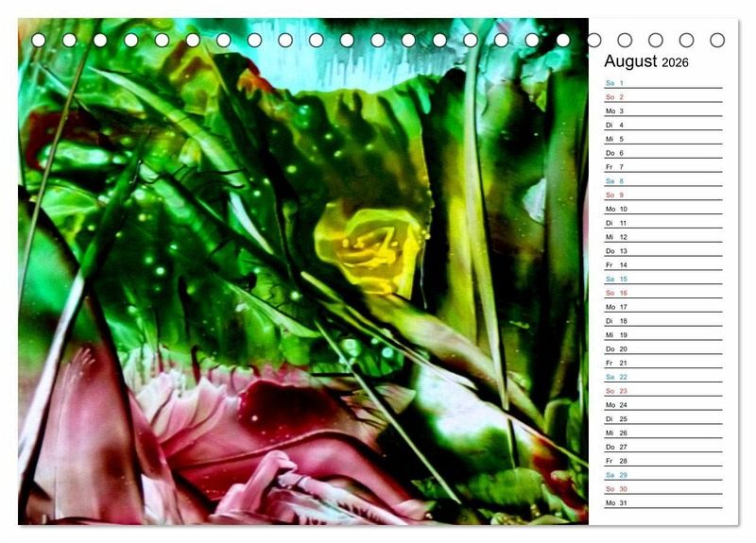Image resolution: width=756 pixels, height=543 pixels.
Task: Select the 'Mi 5' date row
Action: point(663,139)
